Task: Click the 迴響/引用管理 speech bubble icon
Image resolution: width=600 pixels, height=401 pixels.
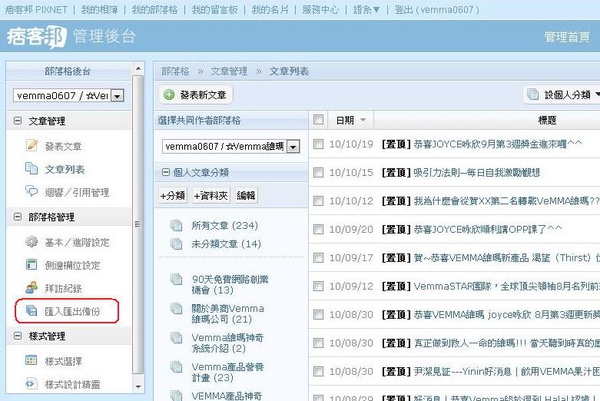Action: coord(31,191)
